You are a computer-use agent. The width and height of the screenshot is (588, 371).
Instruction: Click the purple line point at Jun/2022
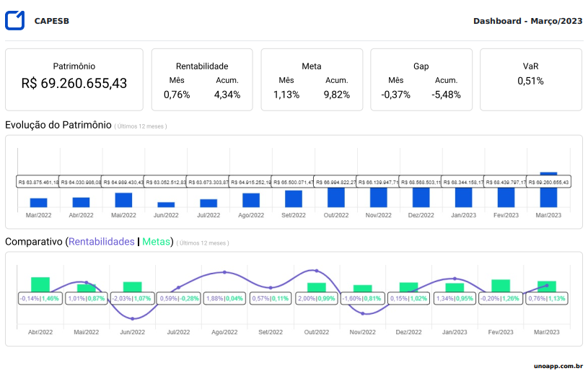click(x=132, y=318)
